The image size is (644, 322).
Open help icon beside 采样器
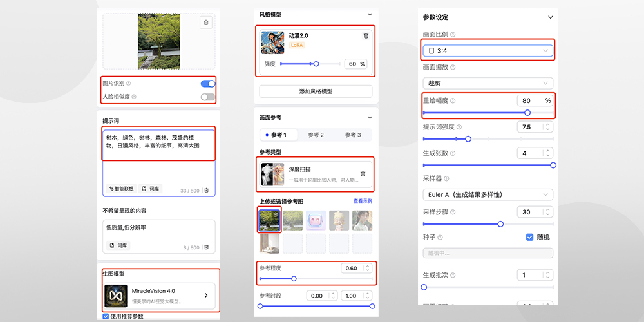pos(446,178)
